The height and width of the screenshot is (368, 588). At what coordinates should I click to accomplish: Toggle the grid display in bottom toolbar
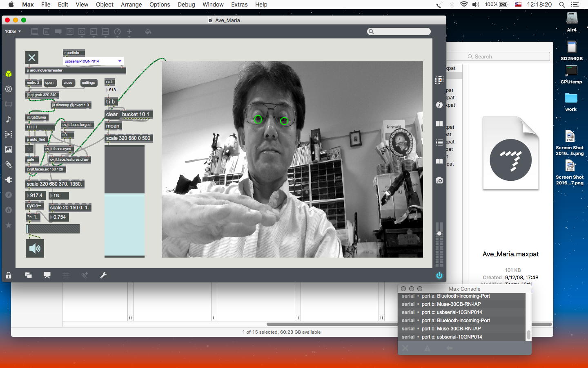click(x=66, y=275)
